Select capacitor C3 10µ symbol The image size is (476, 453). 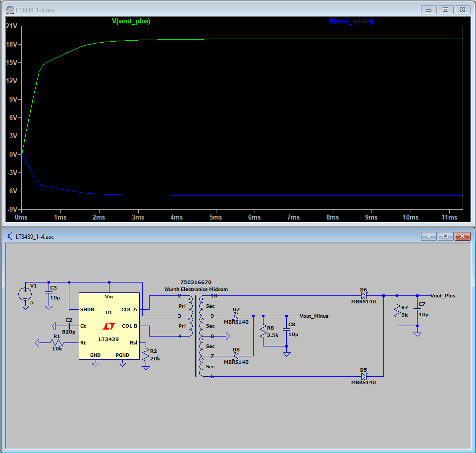click(49, 293)
